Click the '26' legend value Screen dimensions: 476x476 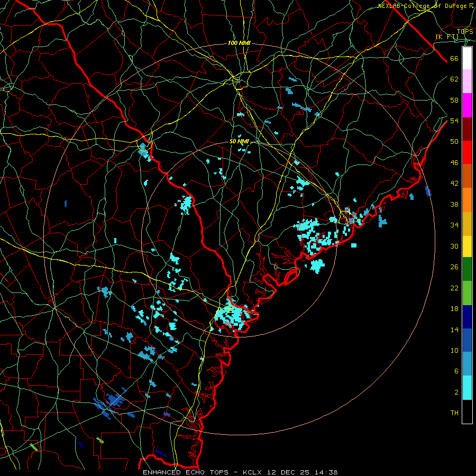pyautogui.click(x=454, y=267)
